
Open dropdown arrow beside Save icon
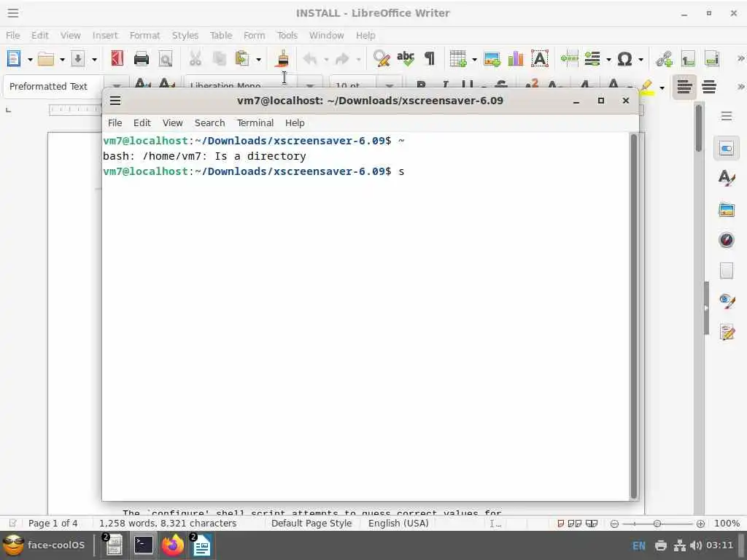(94, 60)
